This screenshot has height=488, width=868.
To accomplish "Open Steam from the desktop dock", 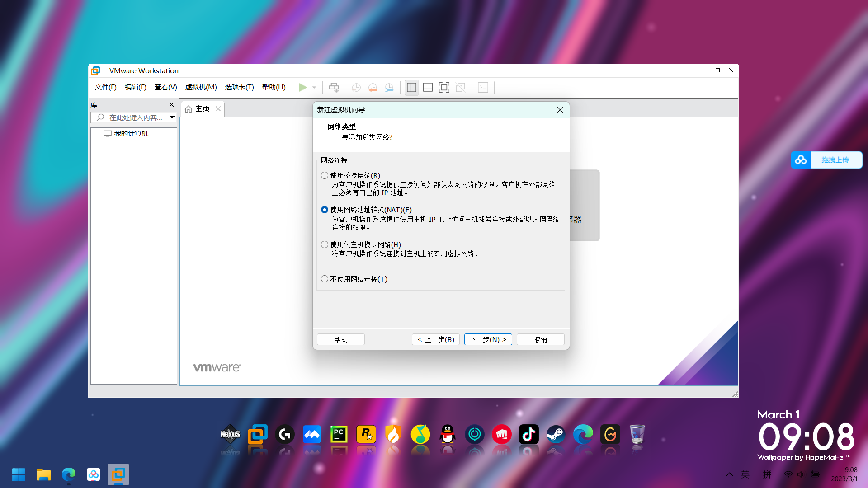I will (x=556, y=435).
